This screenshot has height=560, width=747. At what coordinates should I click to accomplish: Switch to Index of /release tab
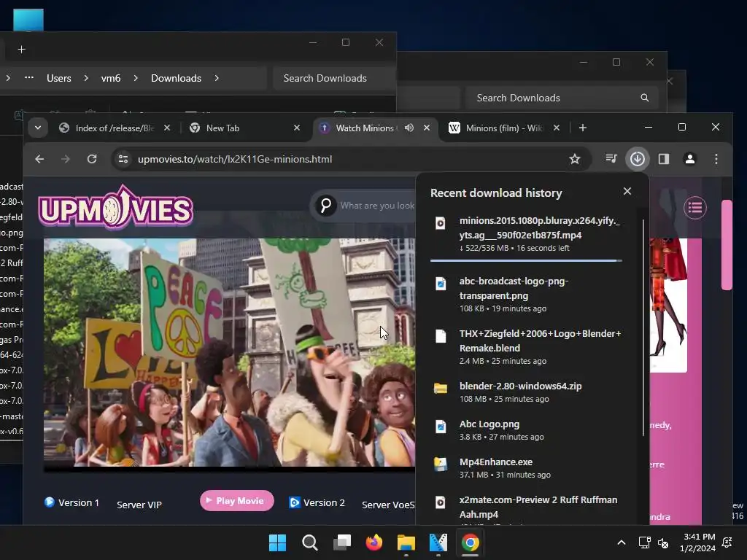tap(113, 128)
